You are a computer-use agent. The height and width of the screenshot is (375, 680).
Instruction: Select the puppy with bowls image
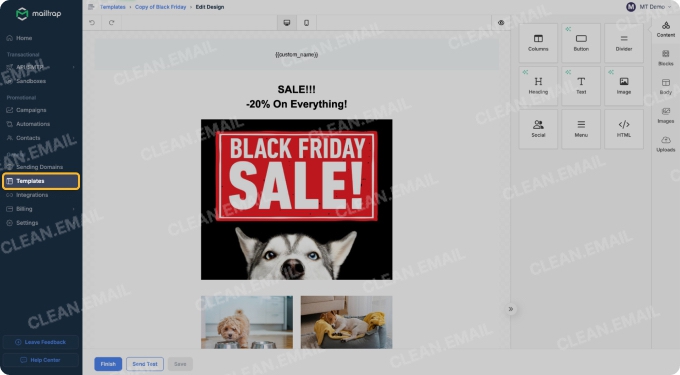(x=247, y=322)
